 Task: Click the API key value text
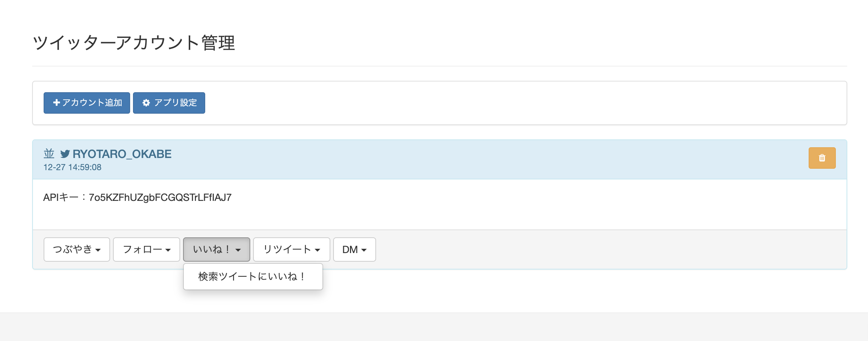(160, 197)
